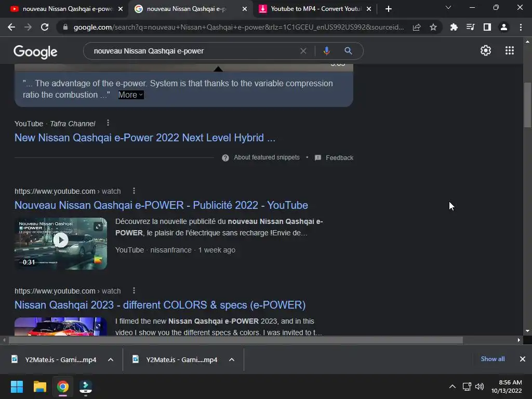Click the browser forward arrow
Screen dimensions: 532x399
28,27
